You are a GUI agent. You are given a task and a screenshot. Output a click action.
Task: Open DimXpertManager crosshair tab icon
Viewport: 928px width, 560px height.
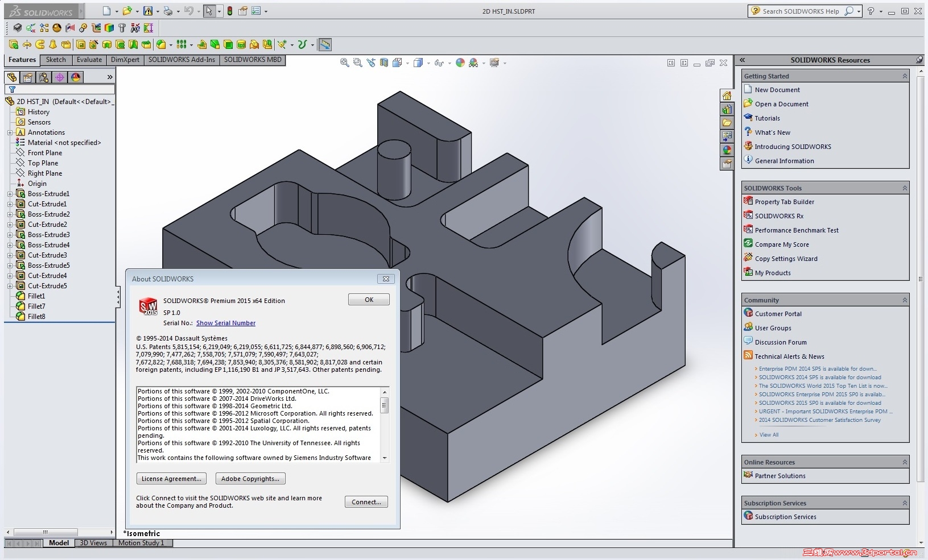60,77
